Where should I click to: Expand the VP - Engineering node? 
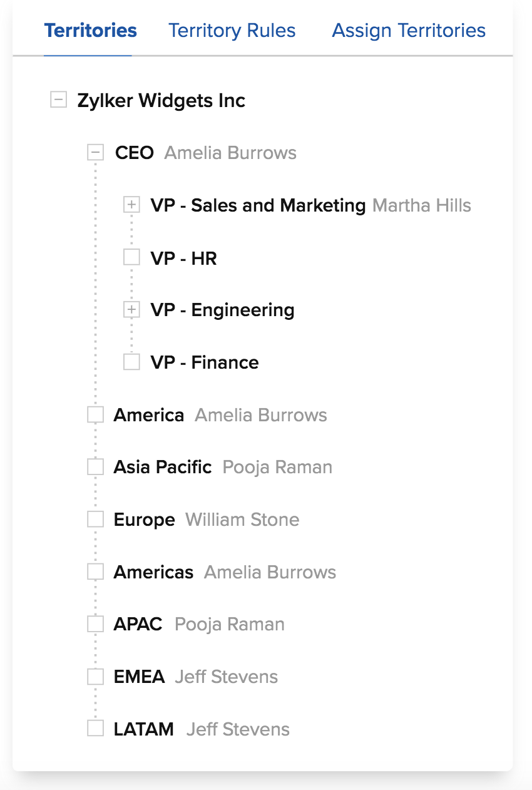tap(131, 309)
